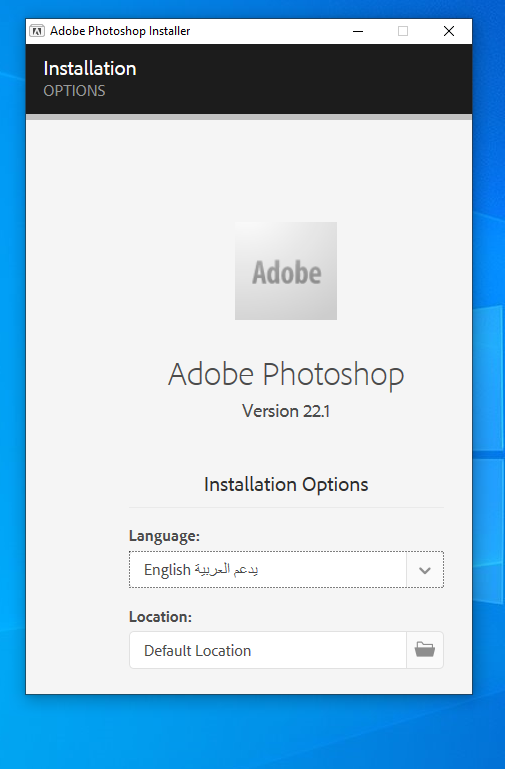Image resolution: width=505 pixels, height=769 pixels.
Task: Click the Adobe logo image
Action: click(x=286, y=271)
